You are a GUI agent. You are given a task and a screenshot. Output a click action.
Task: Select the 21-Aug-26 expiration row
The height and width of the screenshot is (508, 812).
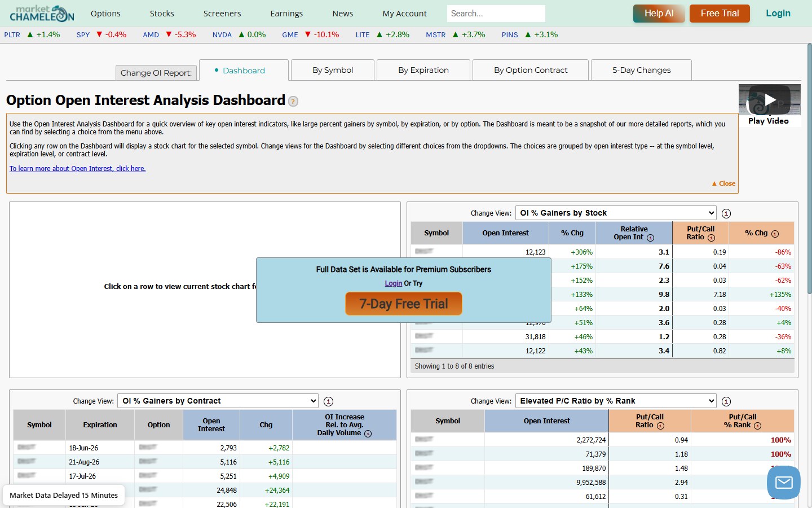205,462
